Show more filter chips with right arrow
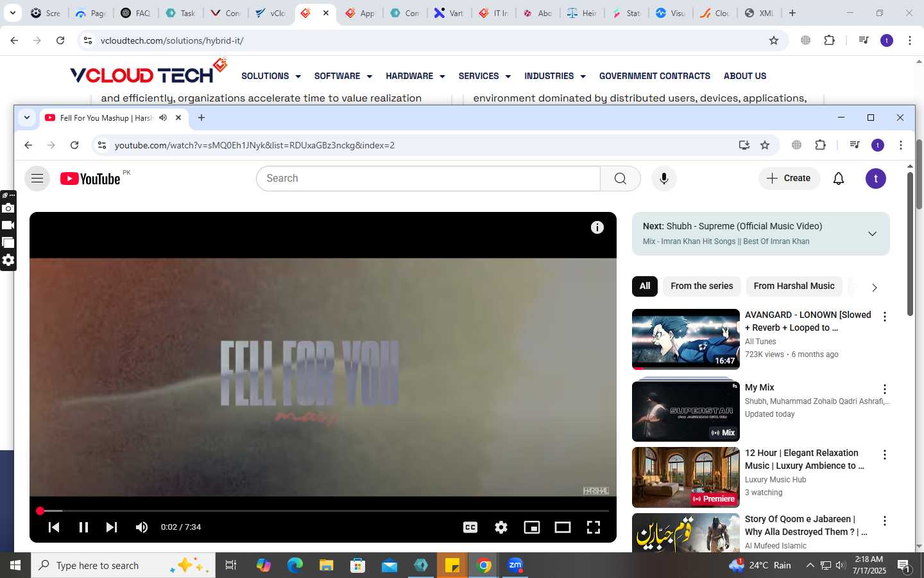Image resolution: width=924 pixels, height=578 pixels. tap(874, 287)
